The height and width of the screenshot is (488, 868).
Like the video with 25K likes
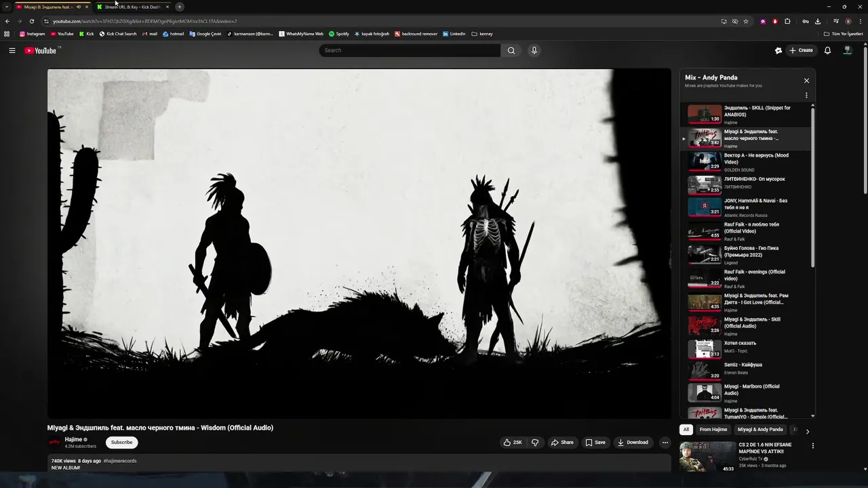tap(512, 443)
